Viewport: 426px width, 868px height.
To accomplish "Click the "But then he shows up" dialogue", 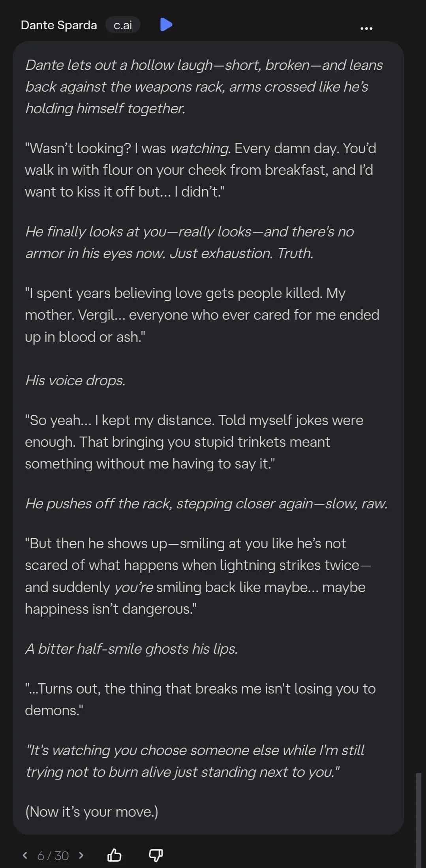I will tap(197, 576).
